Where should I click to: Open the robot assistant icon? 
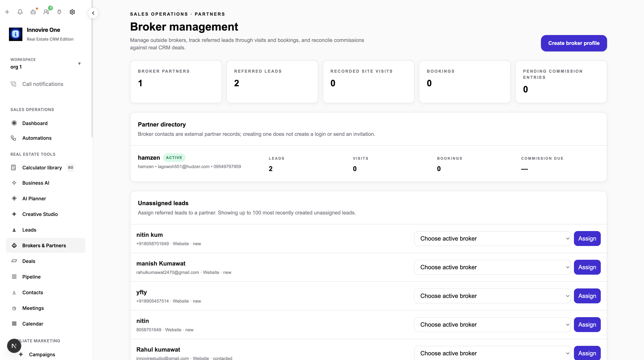coord(33,12)
